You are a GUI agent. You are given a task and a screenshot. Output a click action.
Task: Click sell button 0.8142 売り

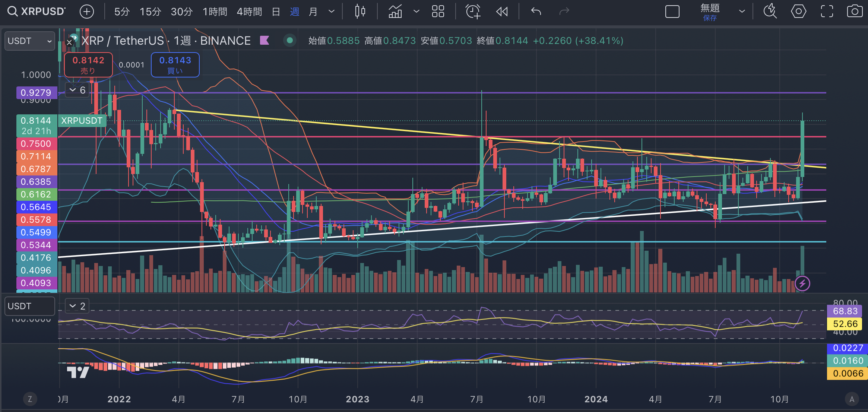point(88,65)
